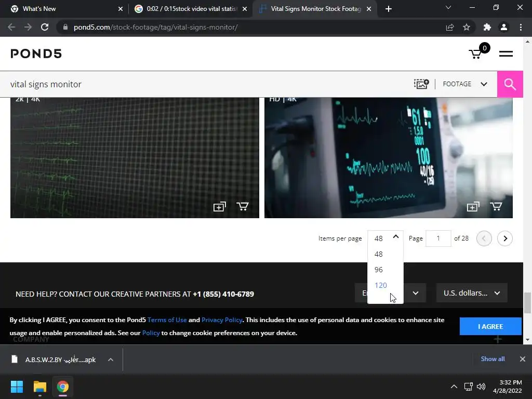Click the pond5.com address bar URL
The image size is (532, 399).
click(155, 27)
